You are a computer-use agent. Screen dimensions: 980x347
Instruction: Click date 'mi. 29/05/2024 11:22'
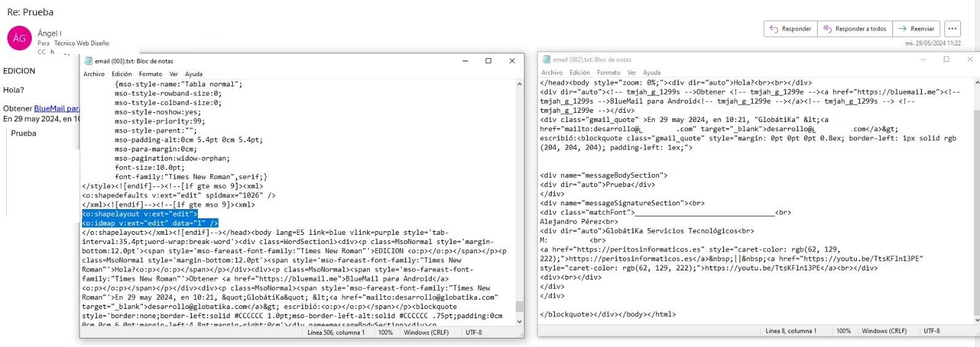[x=933, y=44]
